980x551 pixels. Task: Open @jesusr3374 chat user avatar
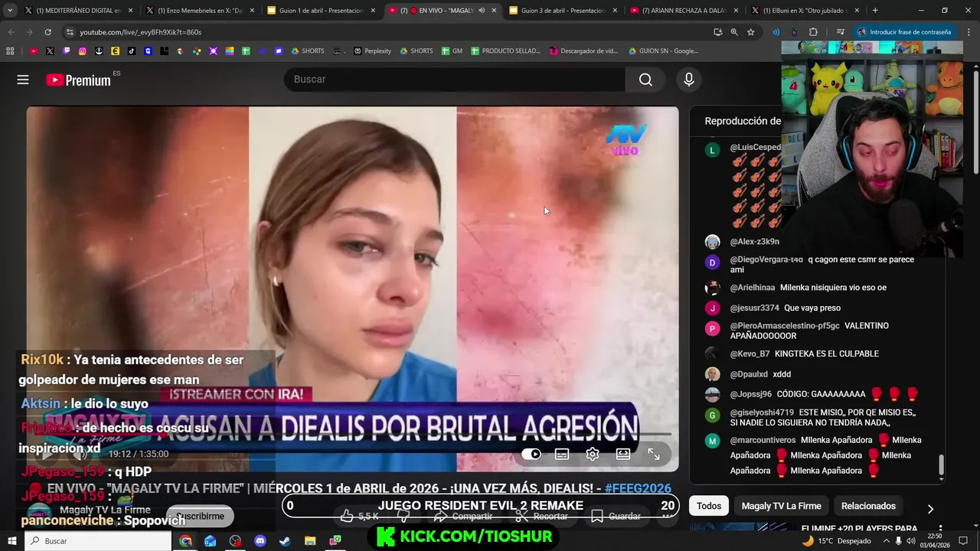coord(712,308)
